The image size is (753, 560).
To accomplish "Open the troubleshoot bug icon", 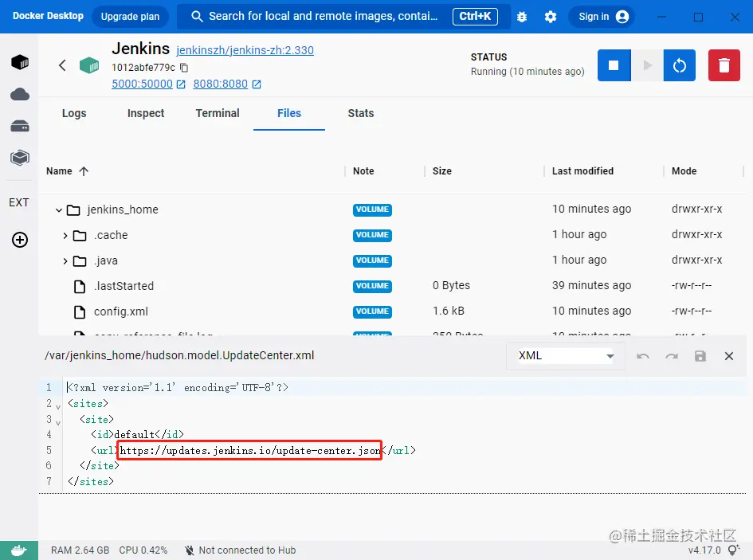I will (x=522, y=17).
